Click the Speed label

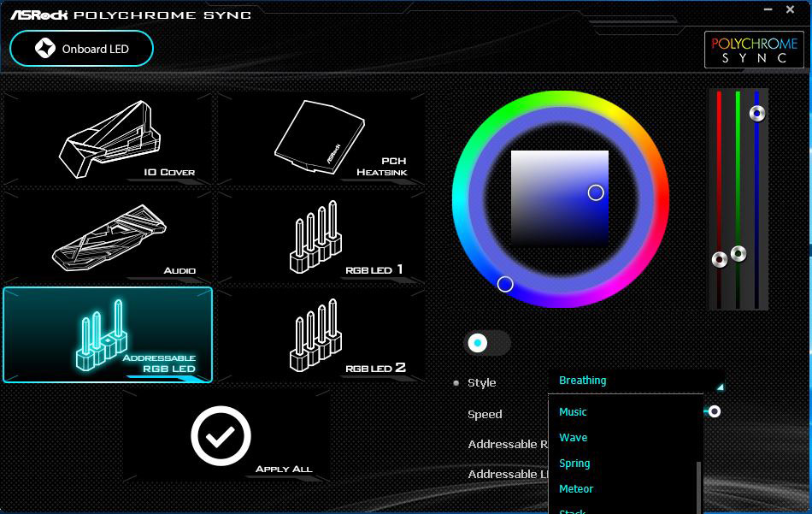point(485,414)
